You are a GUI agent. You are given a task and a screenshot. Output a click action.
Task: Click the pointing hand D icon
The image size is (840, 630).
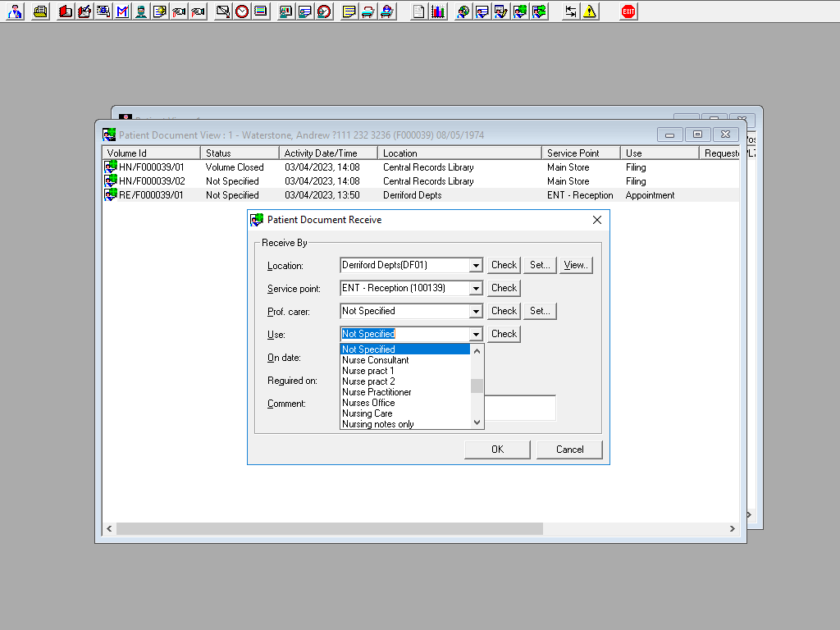[179, 11]
